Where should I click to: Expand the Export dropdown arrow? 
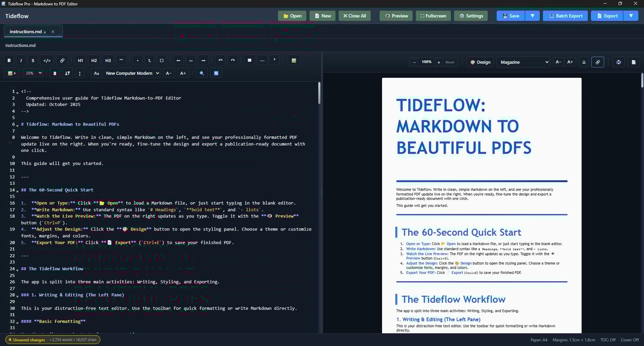point(631,16)
